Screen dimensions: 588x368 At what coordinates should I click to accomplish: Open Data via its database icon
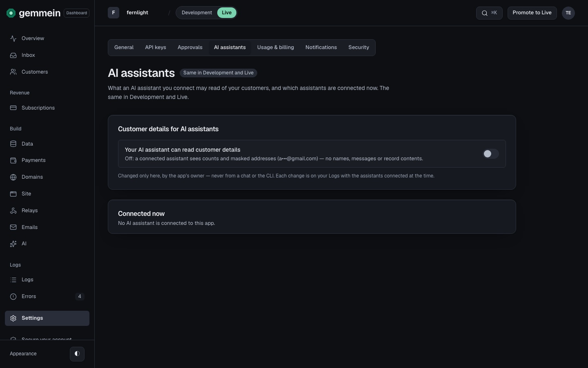tap(13, 144)
